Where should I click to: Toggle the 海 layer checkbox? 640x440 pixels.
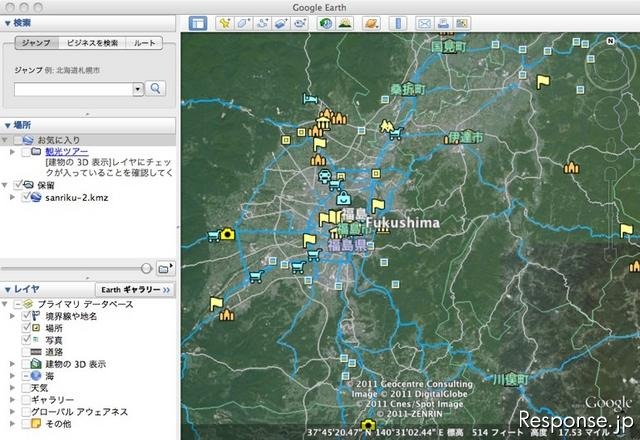click(26, 376)
